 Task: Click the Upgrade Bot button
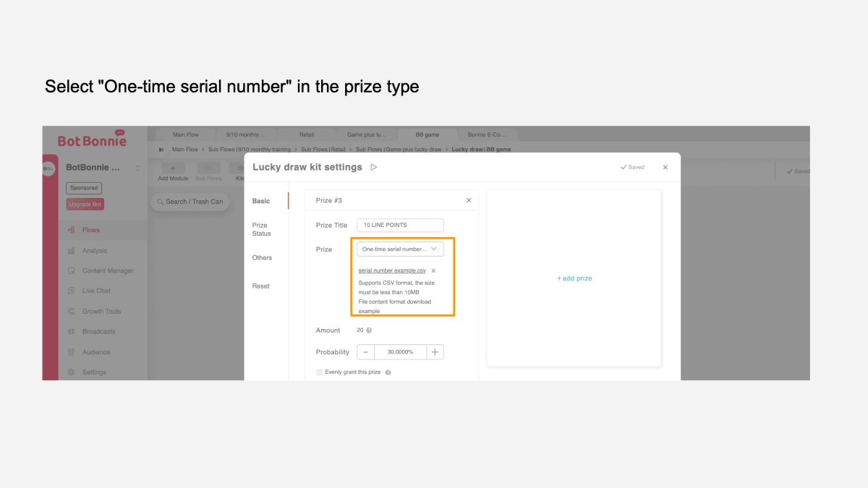(x=85, y=205)
